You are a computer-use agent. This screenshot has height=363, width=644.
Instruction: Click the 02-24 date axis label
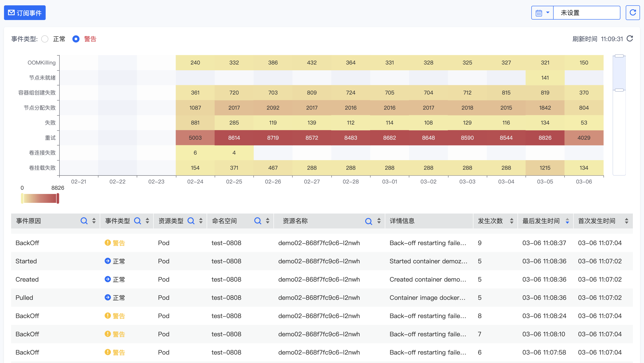(x=195, y=181)
